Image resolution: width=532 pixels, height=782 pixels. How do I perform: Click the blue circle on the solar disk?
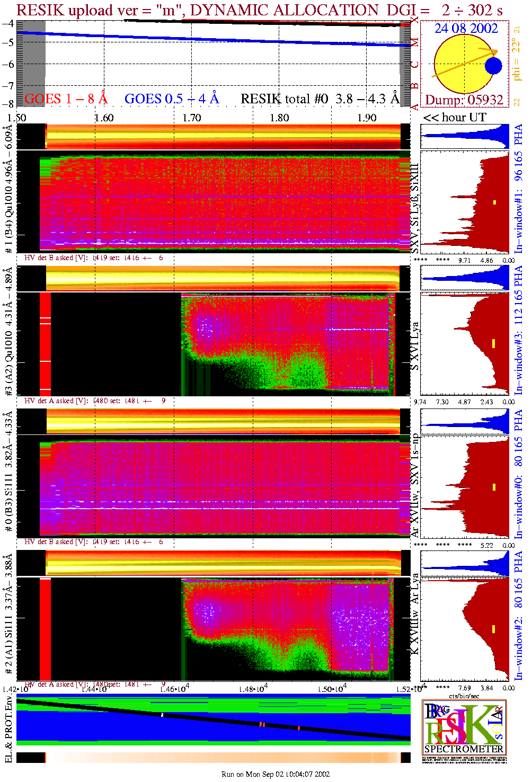point(493,66)
